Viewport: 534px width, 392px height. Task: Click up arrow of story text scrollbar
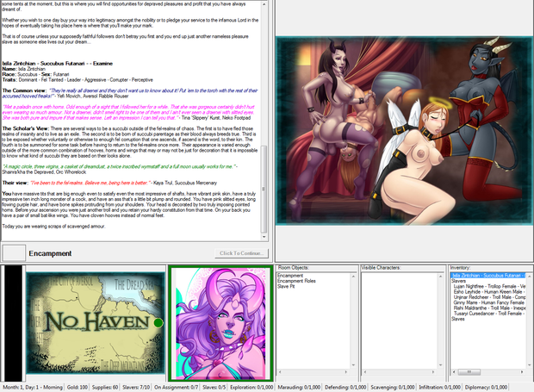coord(264,4)
